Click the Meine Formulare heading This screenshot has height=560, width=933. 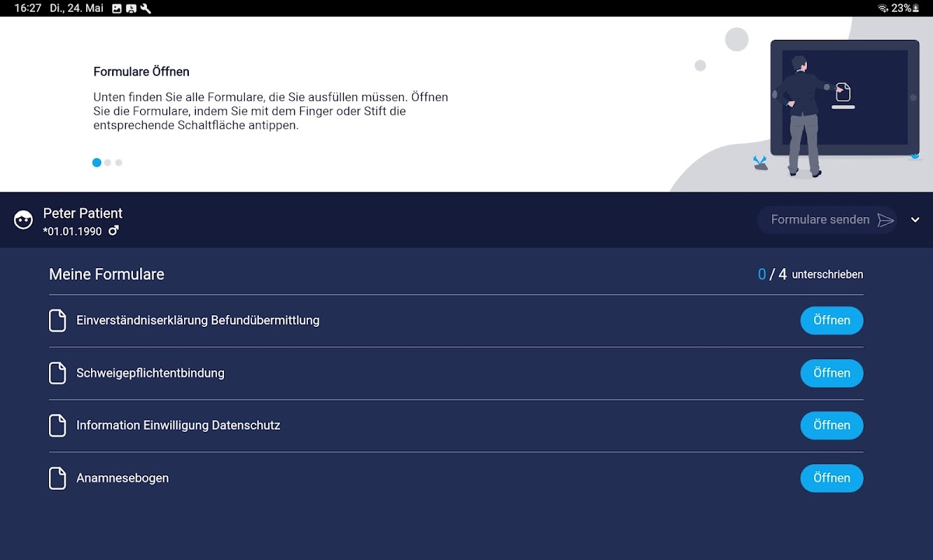coord(106,274)
